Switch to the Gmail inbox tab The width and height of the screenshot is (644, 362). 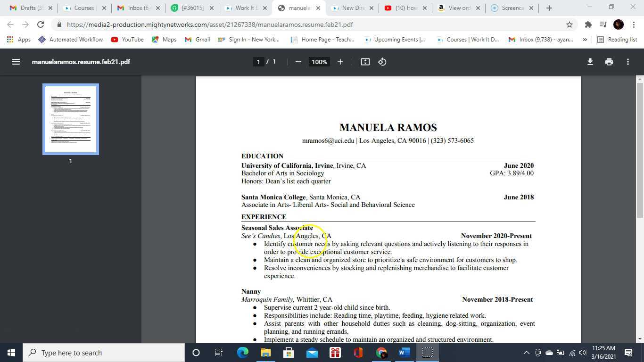click(x=138, y=8)
